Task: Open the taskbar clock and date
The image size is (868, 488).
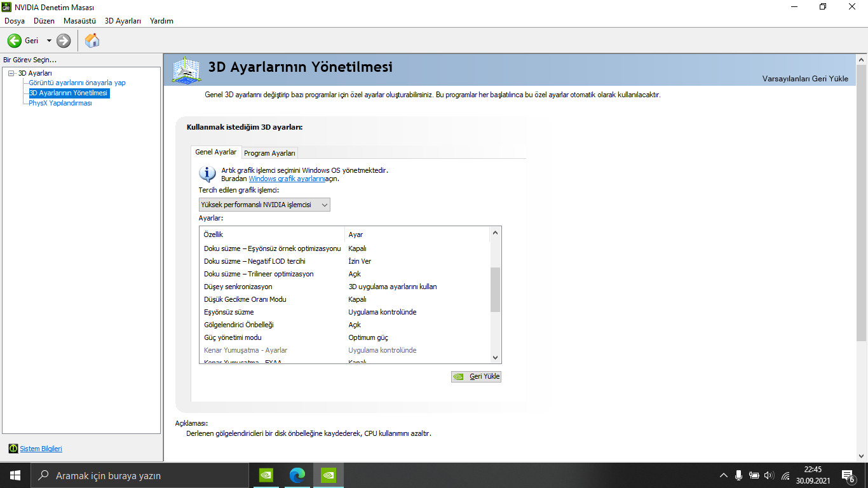Action: coord(813,475)
